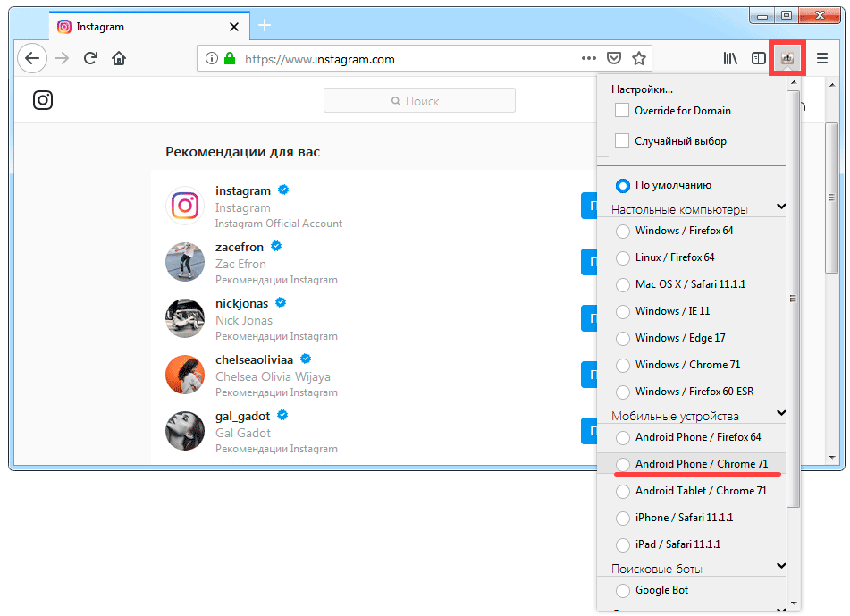Bookmark this page with star icon
Viewport: 850px width, 616px height.
(x=638, y=59)
